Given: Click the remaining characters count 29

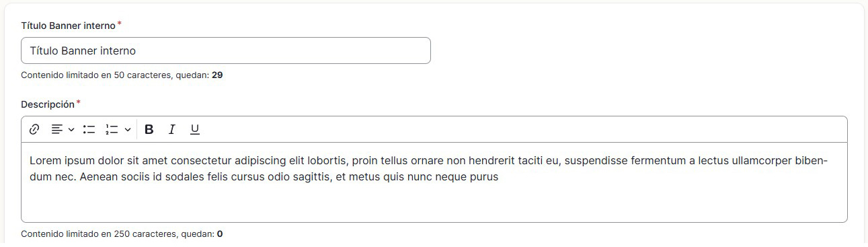Looking at the screenshot, I should pos(217,75).
